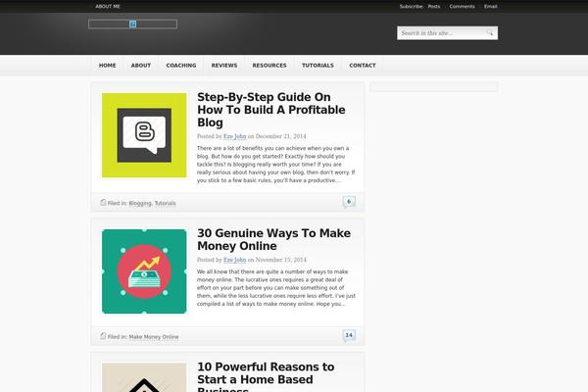Screen dimensions: 588x392
Task: Open the REVIEWS menu item
Action: [224, 66]
